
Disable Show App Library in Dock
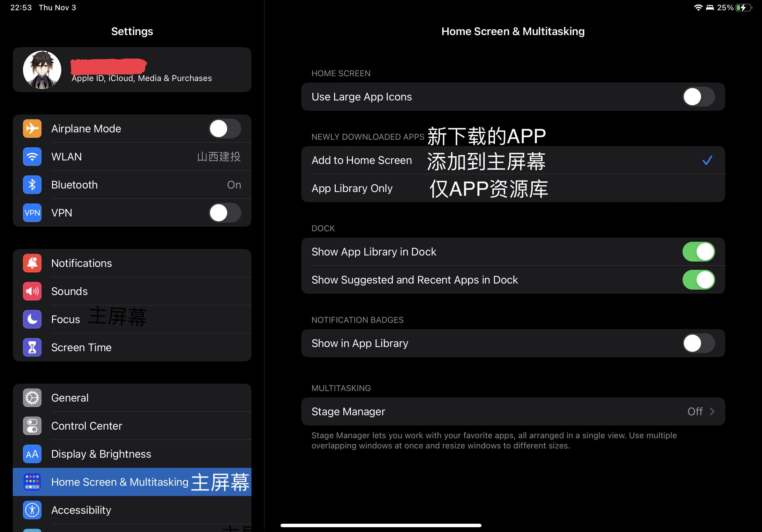pyautogui.click(x=698, y=252)
